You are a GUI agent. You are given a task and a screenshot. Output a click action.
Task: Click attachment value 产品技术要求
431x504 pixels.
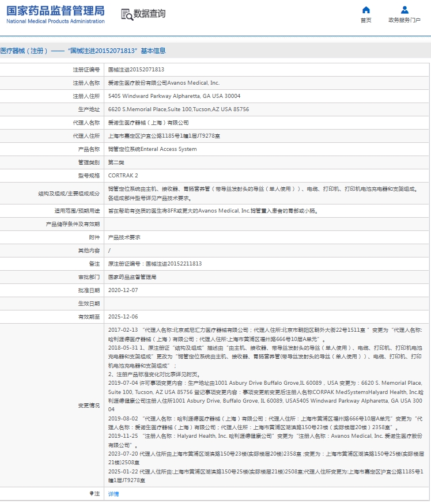click(124, 237)
